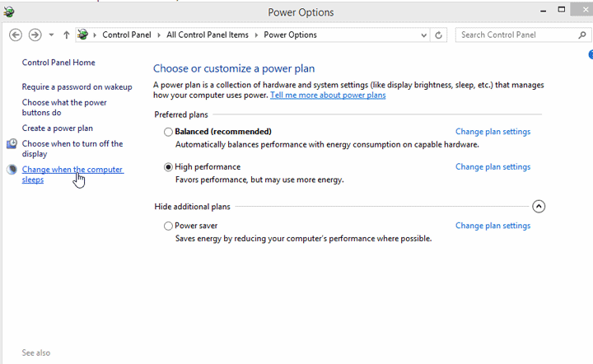Click the Power Options title bar icon

click(x=9, y=12)
